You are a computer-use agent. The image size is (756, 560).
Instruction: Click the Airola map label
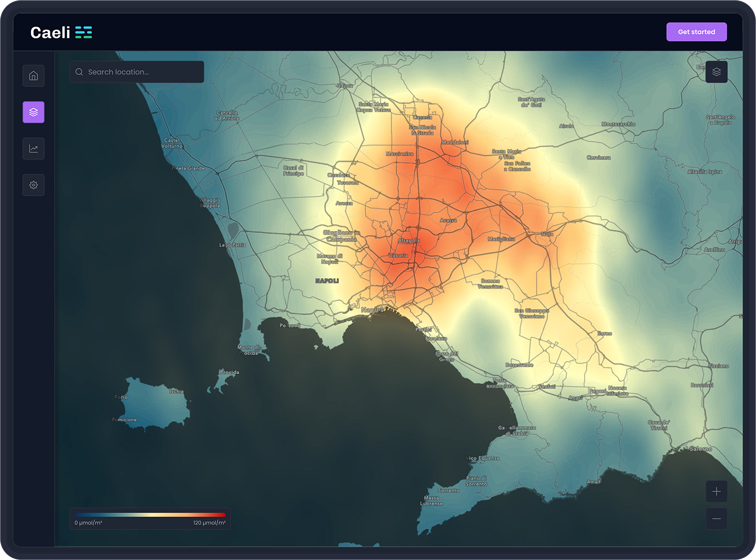point(566,126)
